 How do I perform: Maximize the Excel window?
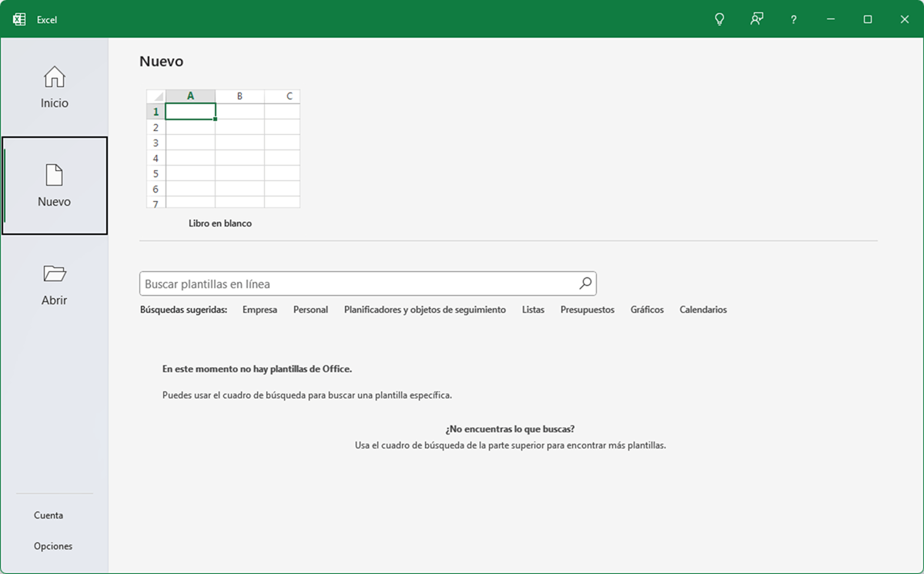click(x=868, y=19)
